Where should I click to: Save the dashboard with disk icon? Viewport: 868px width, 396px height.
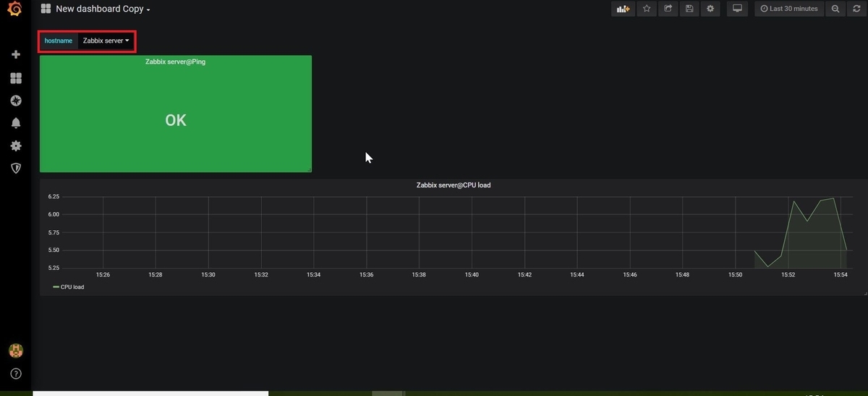pos(689,9)
